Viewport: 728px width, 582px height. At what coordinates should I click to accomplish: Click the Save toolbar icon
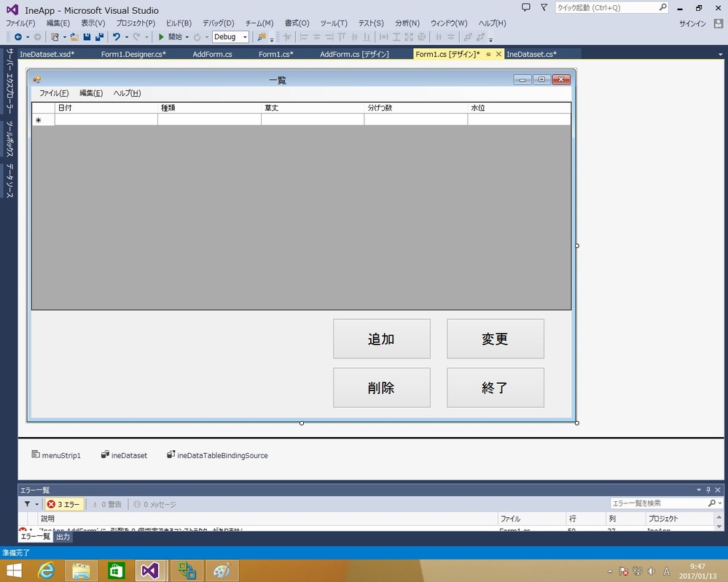[x=87, y=36]
